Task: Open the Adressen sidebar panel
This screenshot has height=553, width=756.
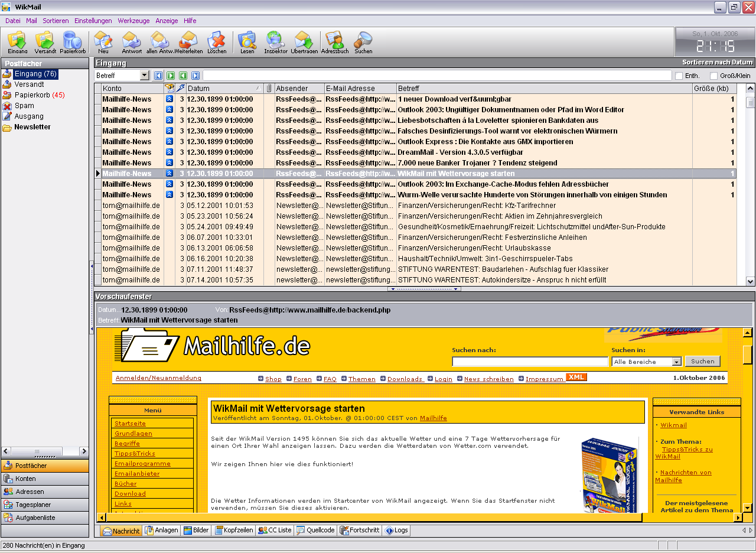Action: click(x=44, y=492)
